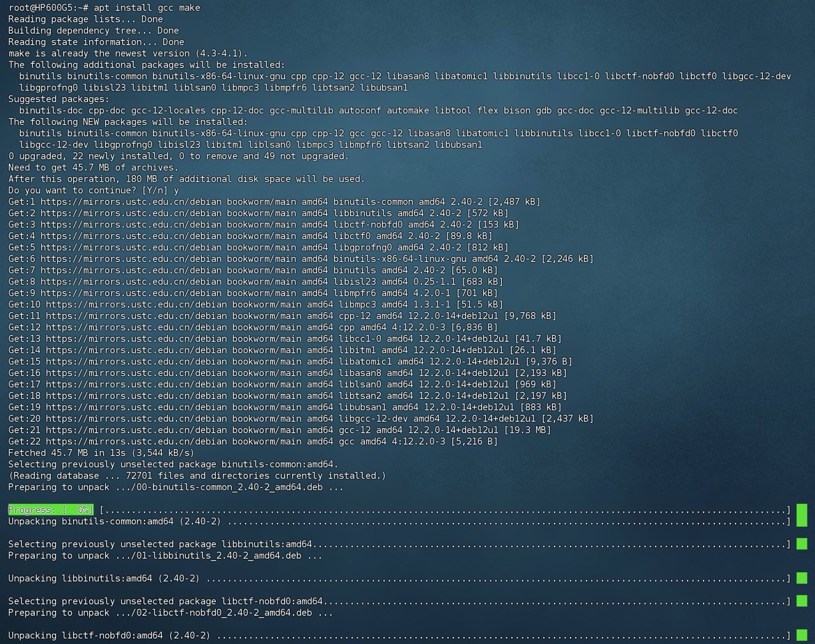815x644 pixels.
Task: Click the "Do you want to continue? [Y/n] y" prompt
Action: [94, 190]
